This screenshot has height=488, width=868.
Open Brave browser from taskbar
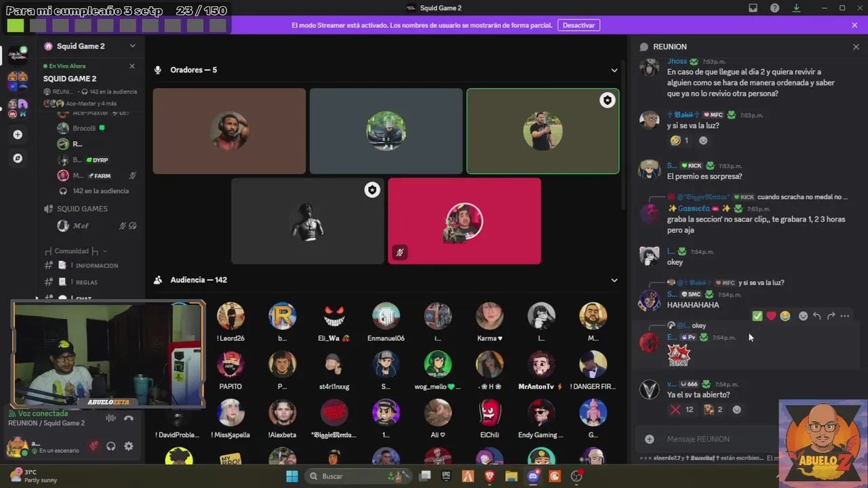click(490, 476)
